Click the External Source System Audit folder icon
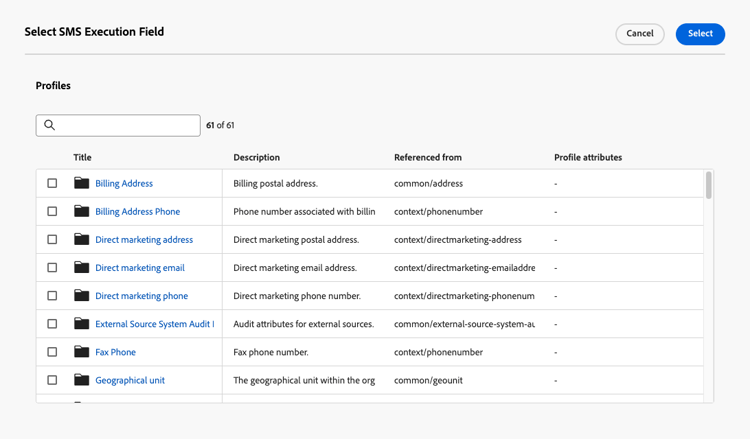 [x=81, y=324]
